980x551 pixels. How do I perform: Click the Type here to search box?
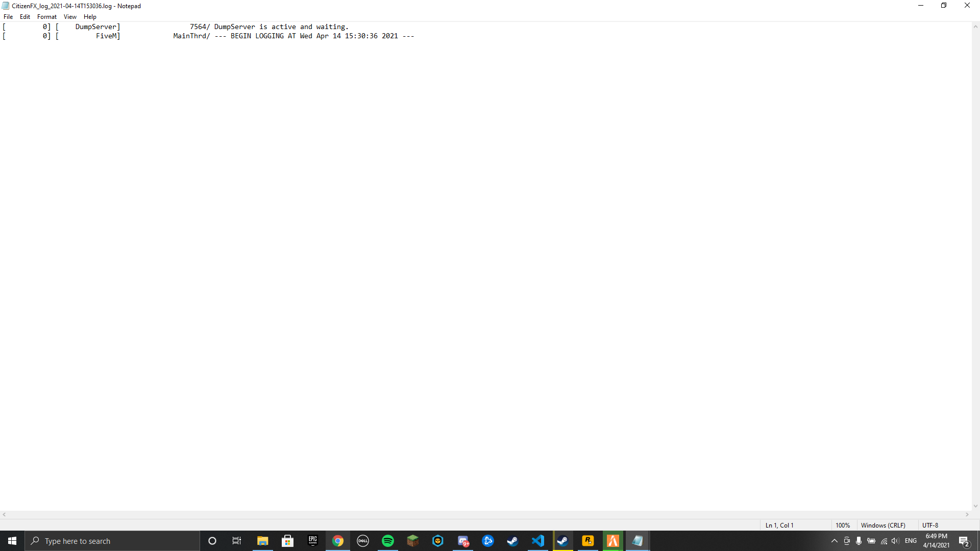[112, 541]
